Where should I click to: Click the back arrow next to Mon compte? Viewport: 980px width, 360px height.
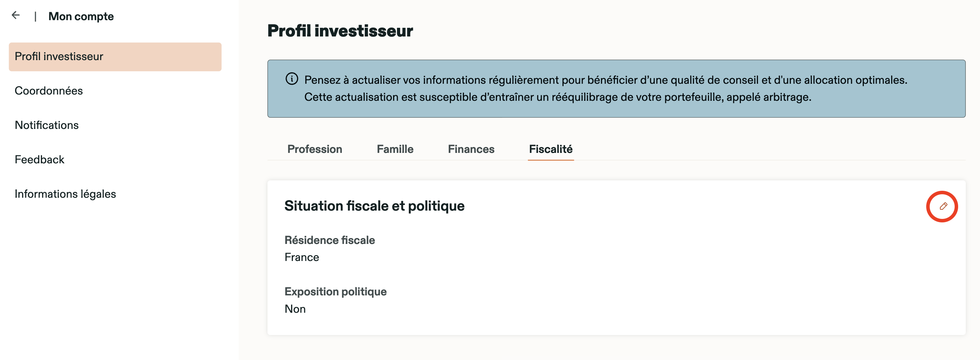pos(16,15)
